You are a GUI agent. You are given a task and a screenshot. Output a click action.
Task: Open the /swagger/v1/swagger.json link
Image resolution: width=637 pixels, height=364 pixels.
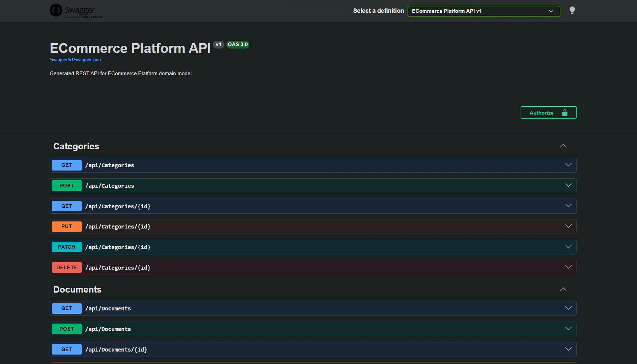[75, 60]
